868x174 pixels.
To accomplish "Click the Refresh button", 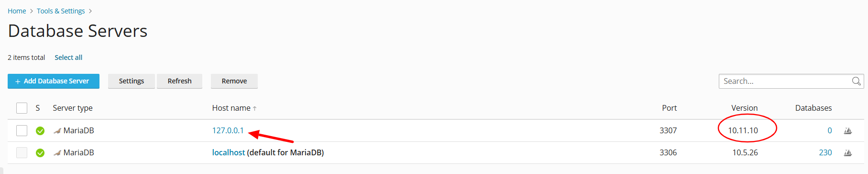I will (x=180, y=81).
